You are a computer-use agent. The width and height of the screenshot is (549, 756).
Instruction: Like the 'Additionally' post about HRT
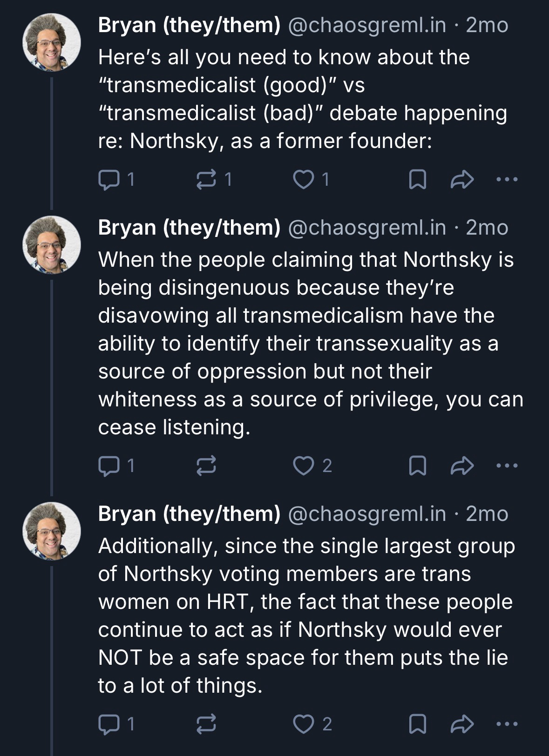click(304, 723)
